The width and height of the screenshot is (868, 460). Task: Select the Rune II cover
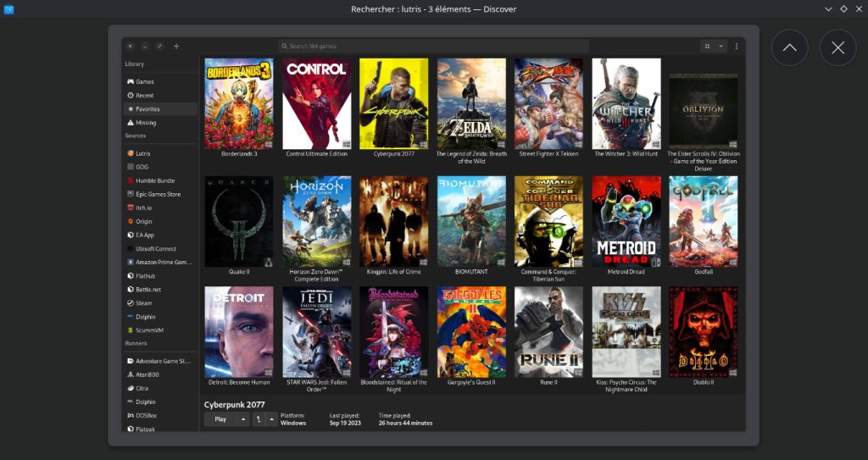548,331
